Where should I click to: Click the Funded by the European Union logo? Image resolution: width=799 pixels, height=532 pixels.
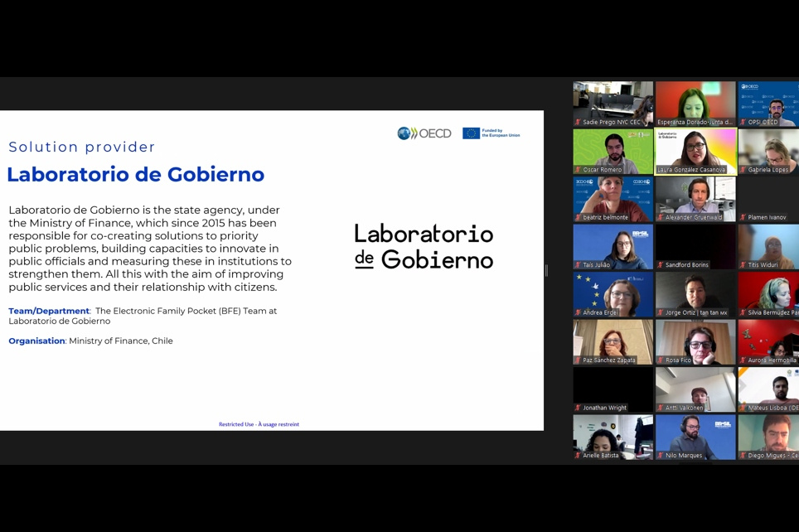click(492, 133)
